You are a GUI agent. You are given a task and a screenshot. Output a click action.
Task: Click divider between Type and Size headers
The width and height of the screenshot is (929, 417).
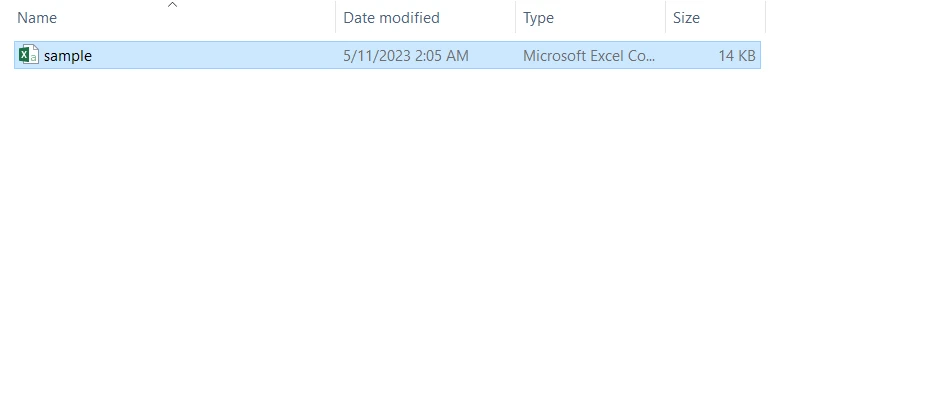(665, 18)
